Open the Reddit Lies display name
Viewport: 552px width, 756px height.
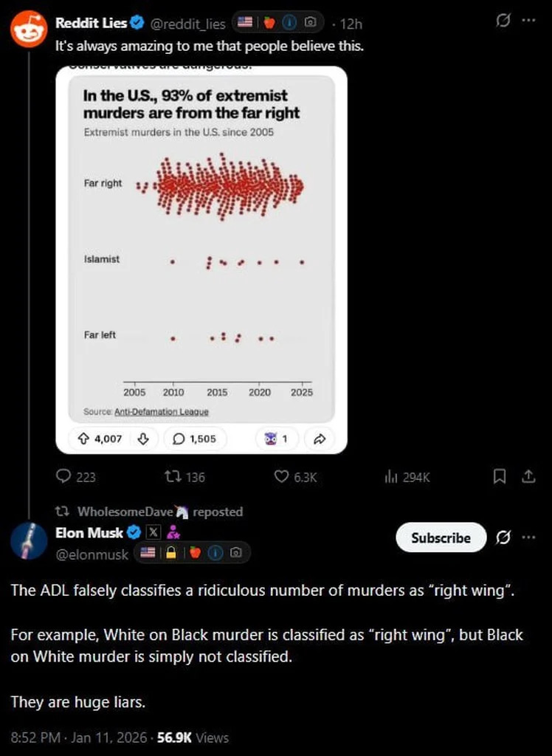(91, 23)
